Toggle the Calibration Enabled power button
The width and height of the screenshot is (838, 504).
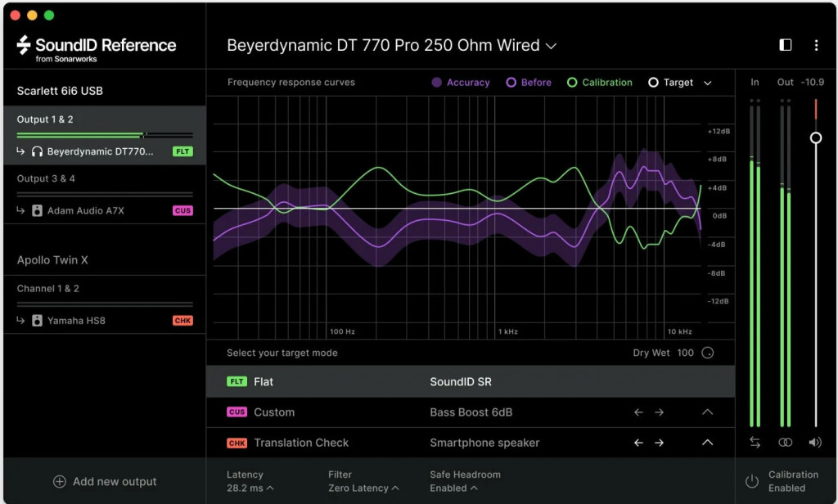point(751,481)
